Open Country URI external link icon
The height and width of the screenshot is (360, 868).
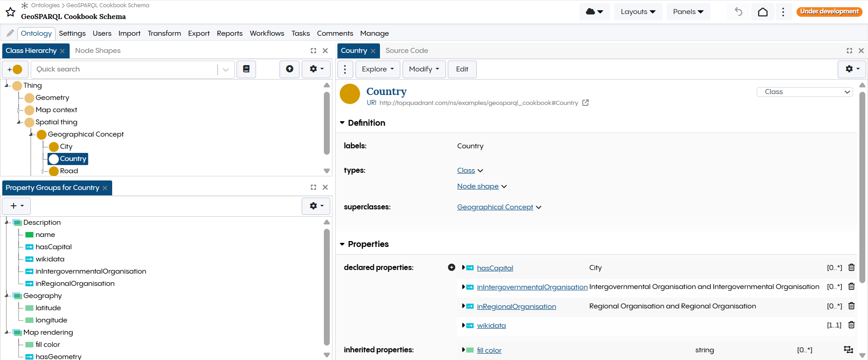point(585,103)
